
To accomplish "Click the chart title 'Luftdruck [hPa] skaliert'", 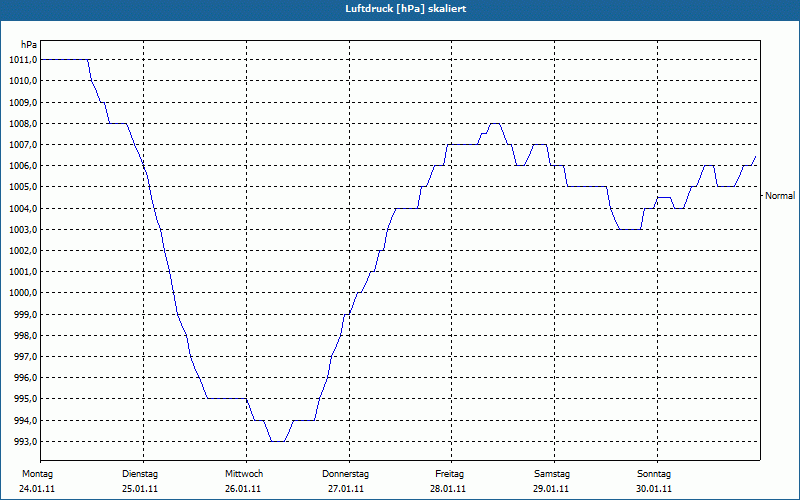I will pos(406,9).
